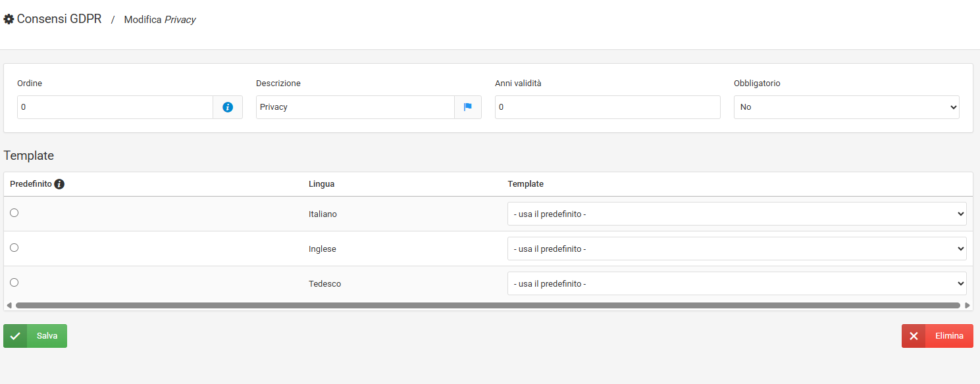Select the Inglese default radio button
The width and height of the screenshot is (980, 384).
click(x=14, y=247)
